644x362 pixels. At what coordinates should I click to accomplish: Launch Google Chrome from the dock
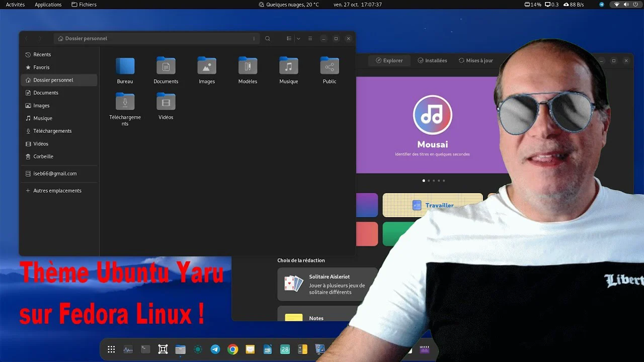click(x=232, y=349)
